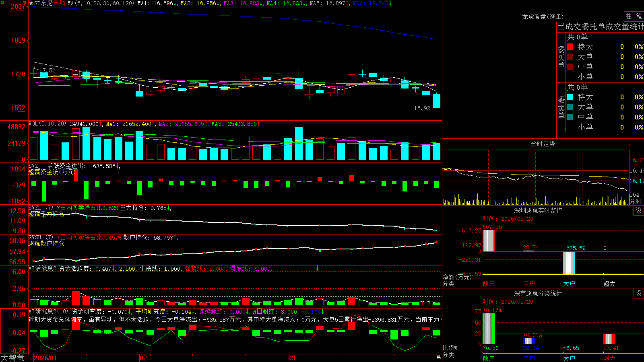Image resolution: width=644 pixels, height=362 pixels.
Task: Click 散户 category in 深圳超赢实时监控
Action: [x=489, y=284]
